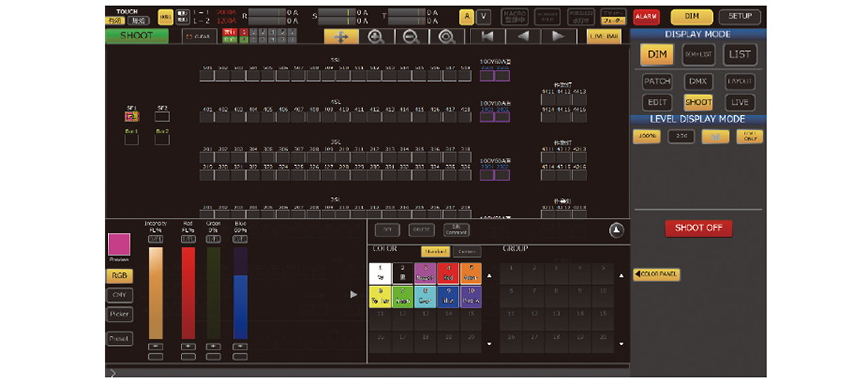The height and width of the screenshot is (383, 868).
Task: Open the COLOR PANEL arrow button
Action: pos(657,274)
